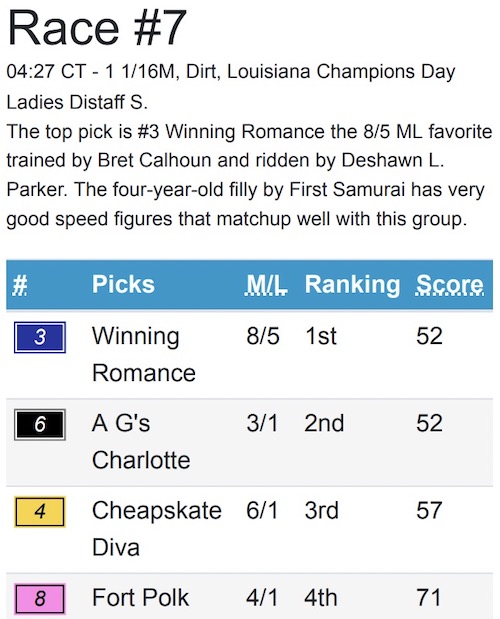Select the Cheapskate Diva horse name
Viewport: 500px width, 619px height.
tap(157, 529)
